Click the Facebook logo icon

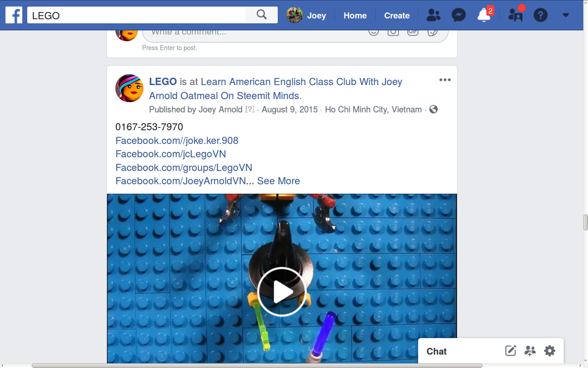14,15
